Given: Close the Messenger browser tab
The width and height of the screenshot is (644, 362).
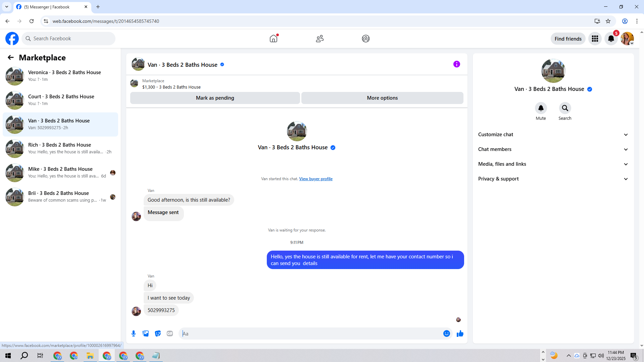Looking at the screenshot, I should (86, 7).
